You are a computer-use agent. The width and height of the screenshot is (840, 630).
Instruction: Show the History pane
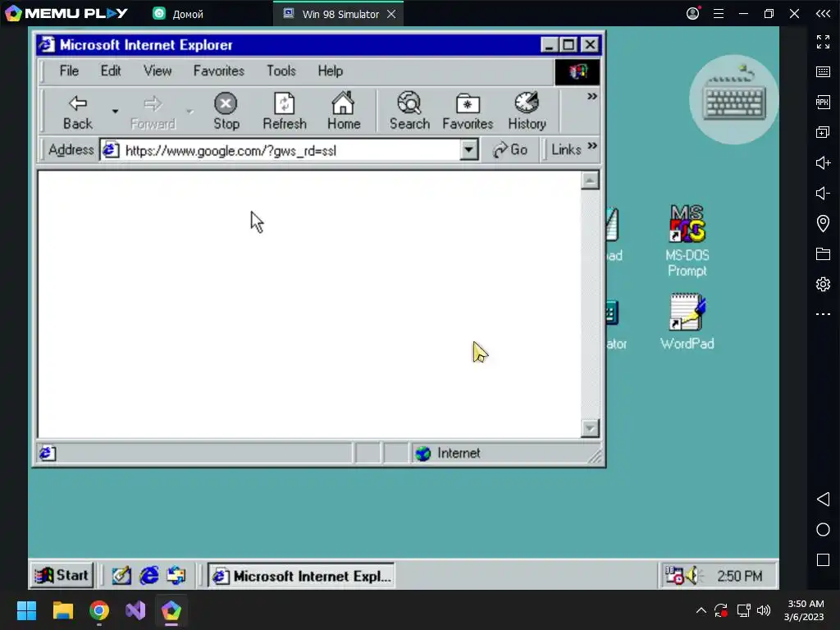[x=527, y=112]
